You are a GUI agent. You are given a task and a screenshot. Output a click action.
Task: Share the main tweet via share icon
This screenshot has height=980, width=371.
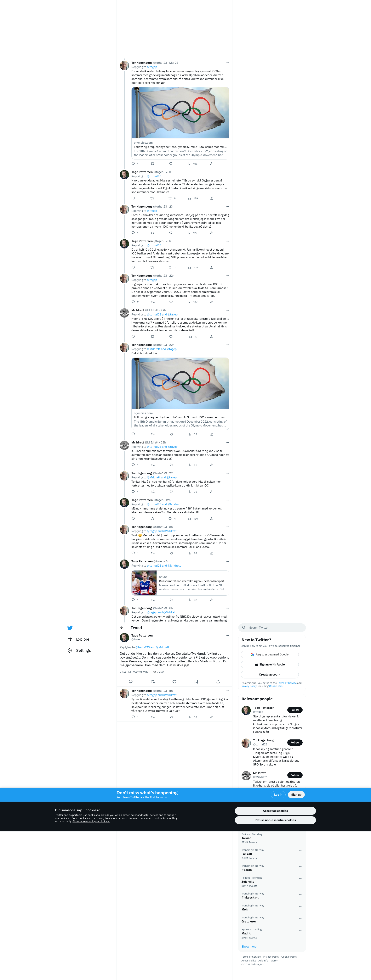(218, 682)
